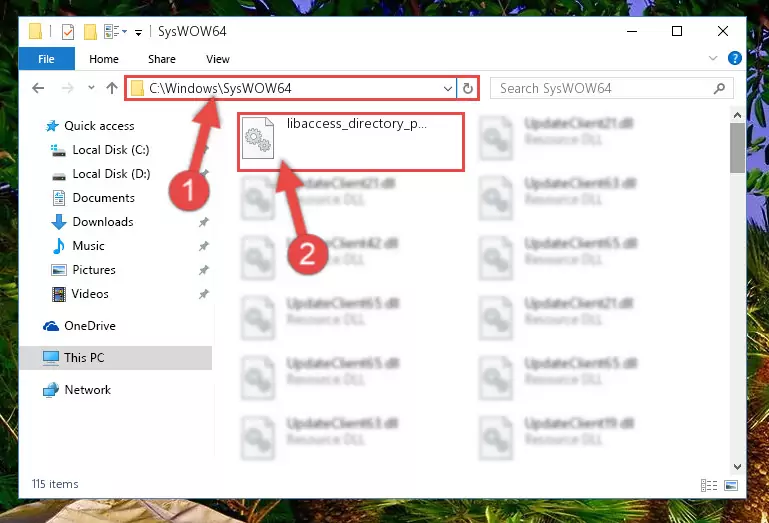Click the Downloads pin icon
This screenshot has height=523, width=769.
(x=204, y=222)
